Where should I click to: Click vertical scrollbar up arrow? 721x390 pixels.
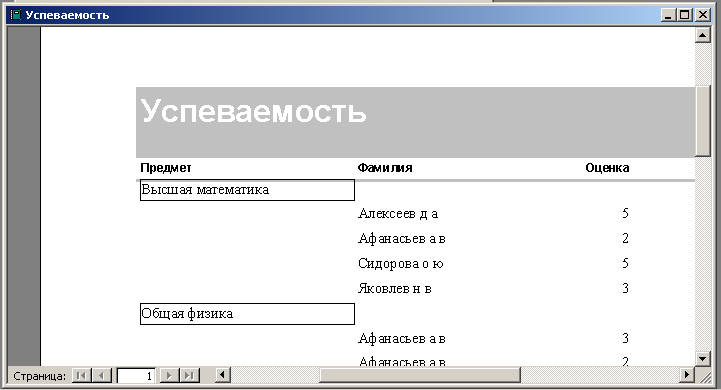click(x=703, y=35)
